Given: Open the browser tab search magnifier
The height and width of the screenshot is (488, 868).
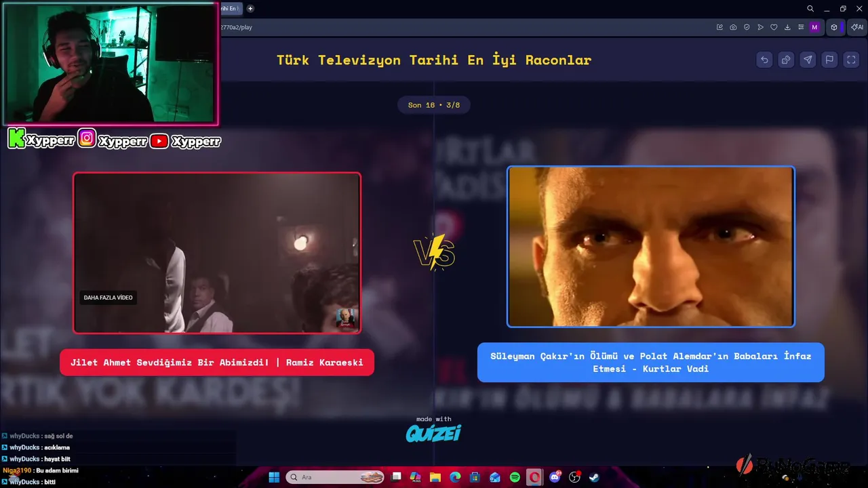Looking at the screenshot, I should click(x=810, y=9).
